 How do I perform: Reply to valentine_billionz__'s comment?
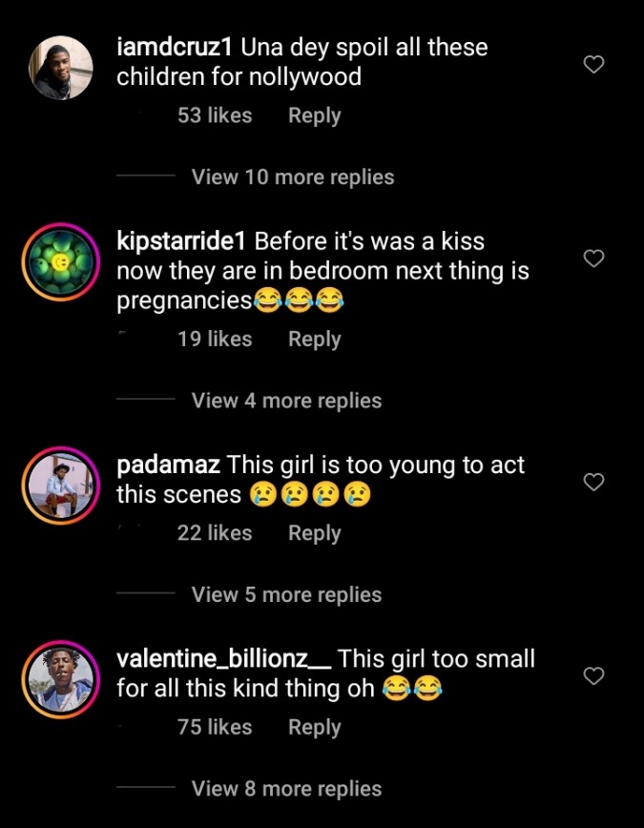[314, 727]
